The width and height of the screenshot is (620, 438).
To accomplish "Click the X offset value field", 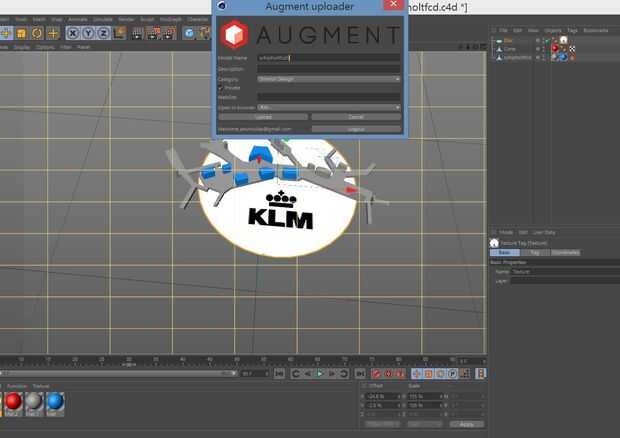I will tap(384, 396).
